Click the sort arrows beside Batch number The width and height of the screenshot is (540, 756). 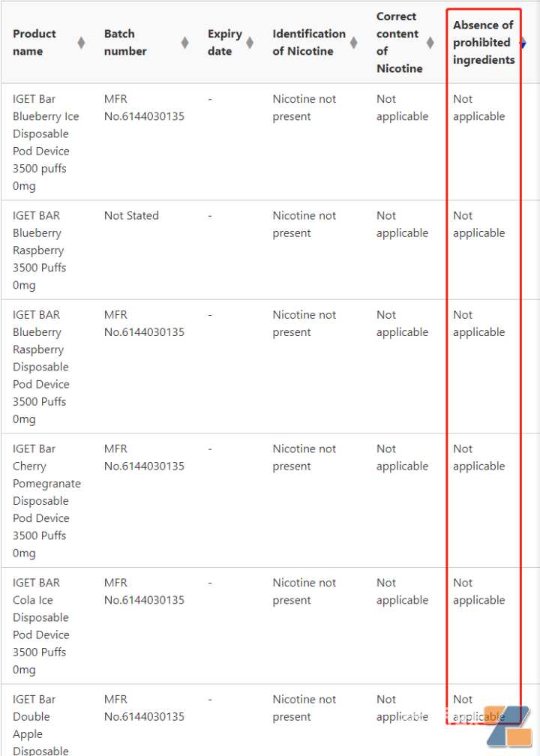[x=184, y=43]
